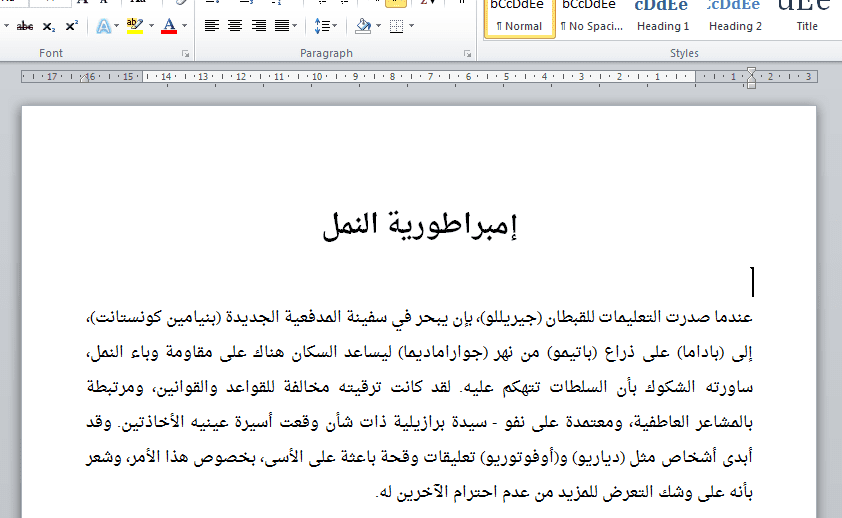Open the Text Effects glowing A icon
The image size is (842, 518).
pyautogui.click(x=104, y=26)
